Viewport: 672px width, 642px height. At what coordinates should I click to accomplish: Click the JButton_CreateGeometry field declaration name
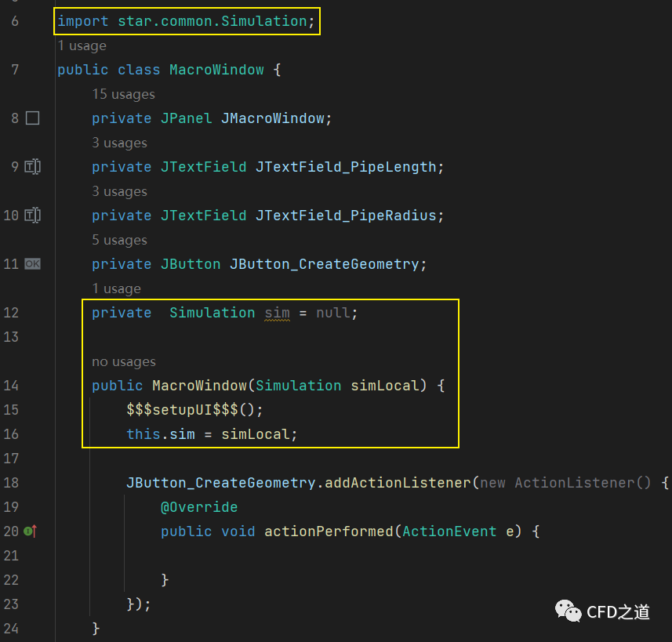click(324, 264)
